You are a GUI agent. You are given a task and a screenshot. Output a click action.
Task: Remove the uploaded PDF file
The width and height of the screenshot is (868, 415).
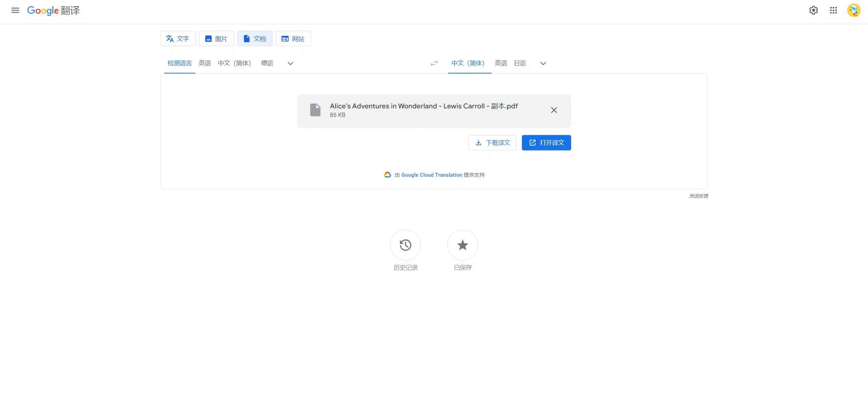(x=554, y=110)
